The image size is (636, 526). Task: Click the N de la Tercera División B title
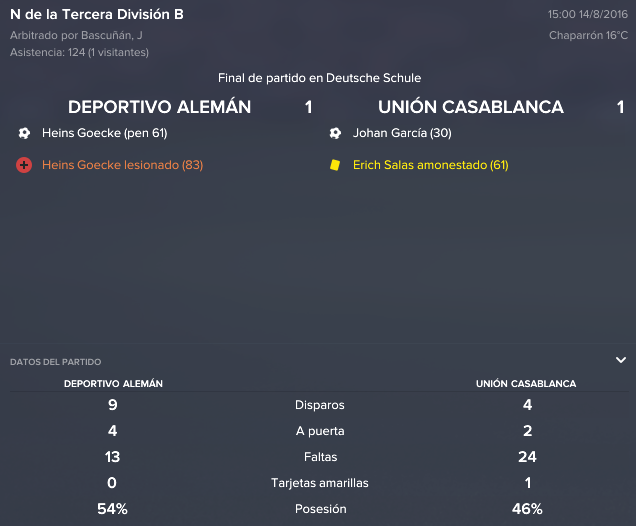tap(97, 15)
